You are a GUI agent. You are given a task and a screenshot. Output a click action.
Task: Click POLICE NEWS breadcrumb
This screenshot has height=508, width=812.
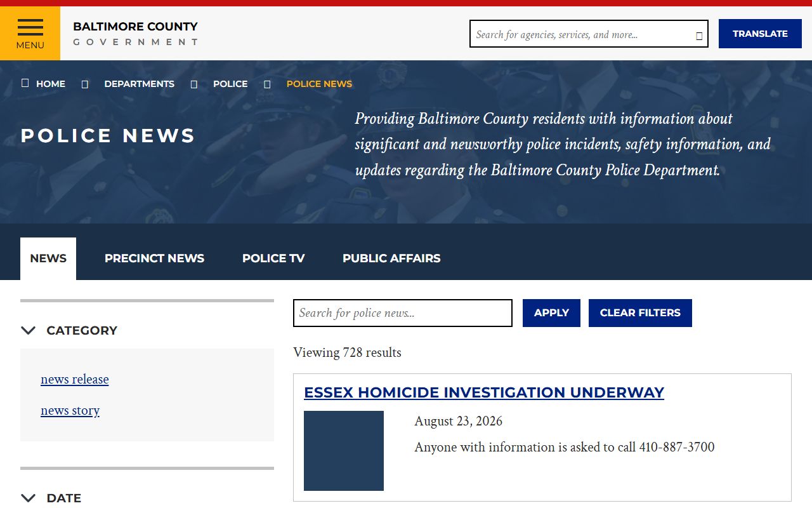click(x=319, y=84)
